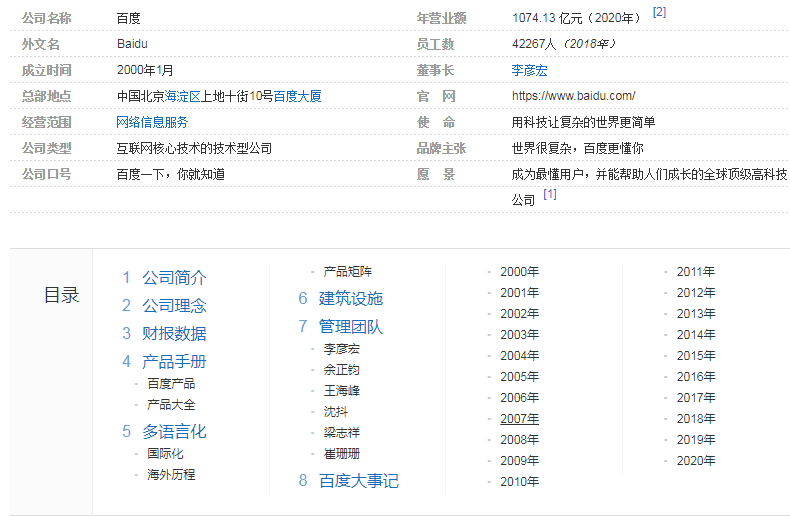The image size is (790, 517).
Task: Select company type 互联网核心技术的技术型公司
Action: [x=194, y=148]
